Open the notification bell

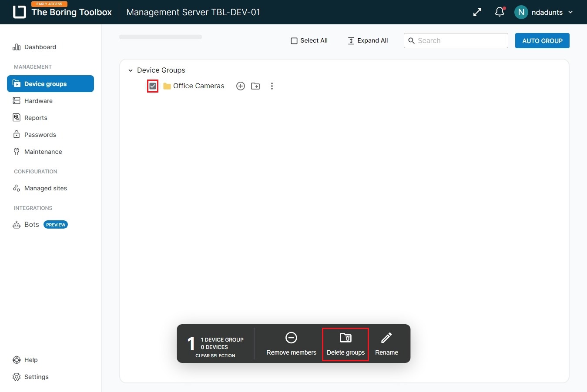(x=499, y=12)
